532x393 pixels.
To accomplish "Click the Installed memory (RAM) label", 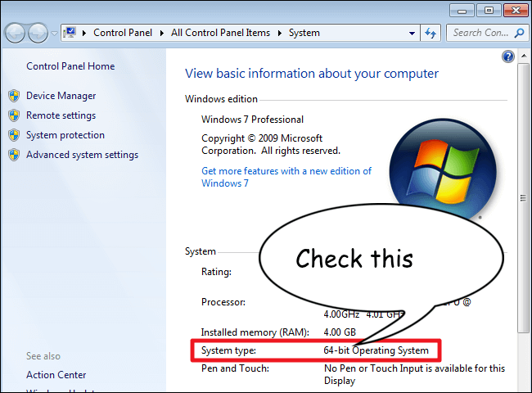I will click(255, 332).
